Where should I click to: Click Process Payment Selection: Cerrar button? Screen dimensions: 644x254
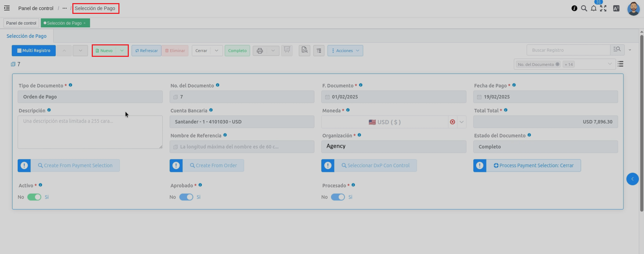tap(533, 166)
